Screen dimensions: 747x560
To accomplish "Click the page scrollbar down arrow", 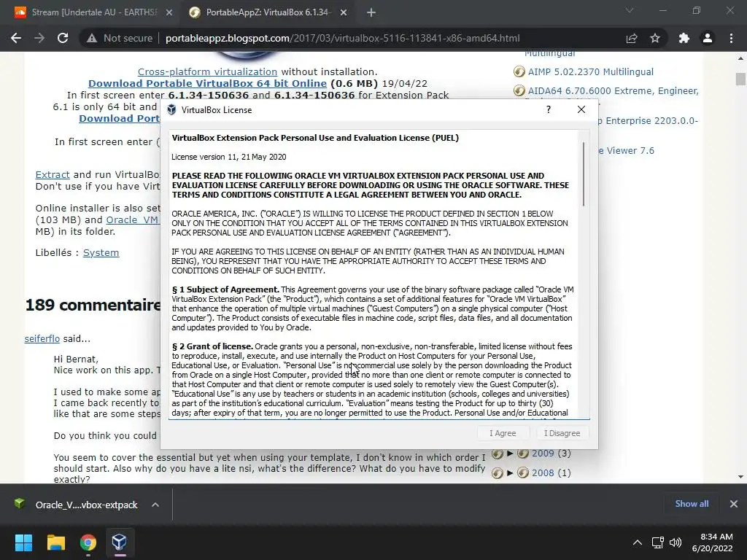I will click(740, 477).
